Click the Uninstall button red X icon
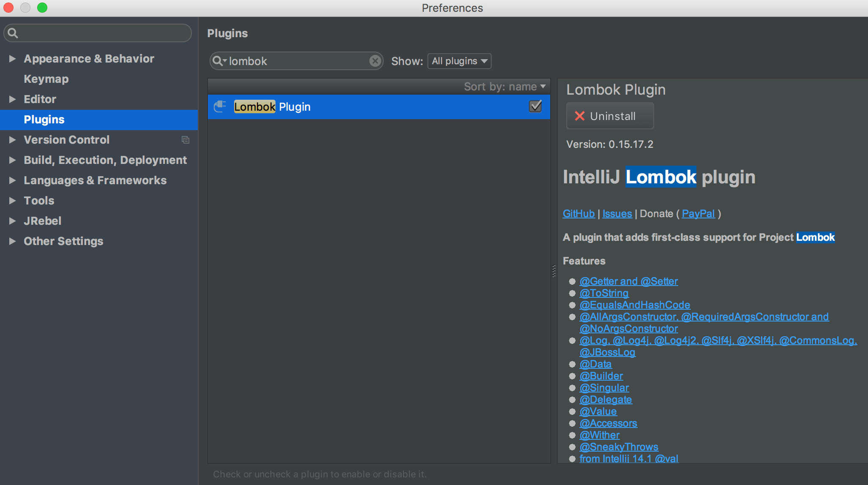This screenshot has width=868, height=485. pos(579,116)
